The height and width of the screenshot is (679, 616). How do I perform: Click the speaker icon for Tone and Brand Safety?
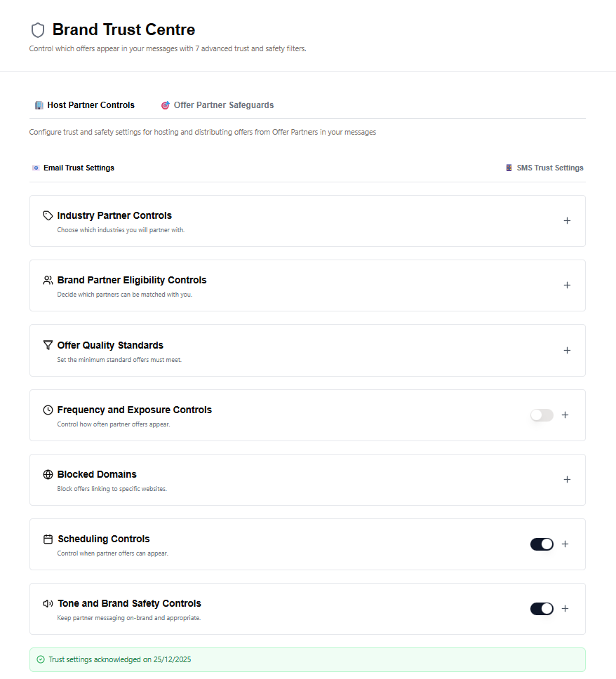48,603
